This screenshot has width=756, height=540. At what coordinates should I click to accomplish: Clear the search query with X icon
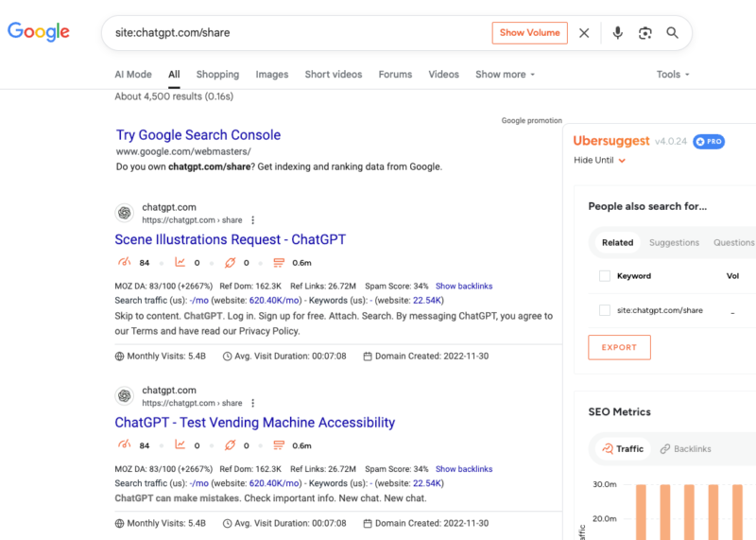tap(584, 33)
